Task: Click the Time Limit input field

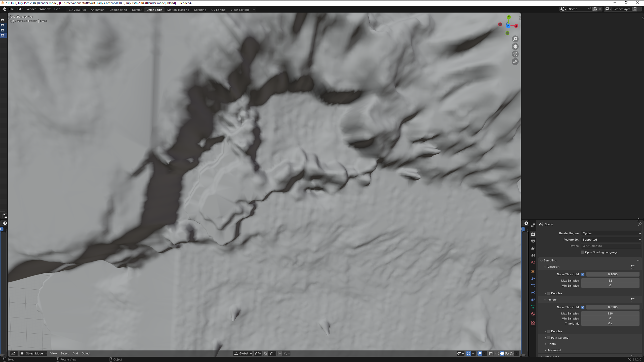Action: tap(610, 324)
